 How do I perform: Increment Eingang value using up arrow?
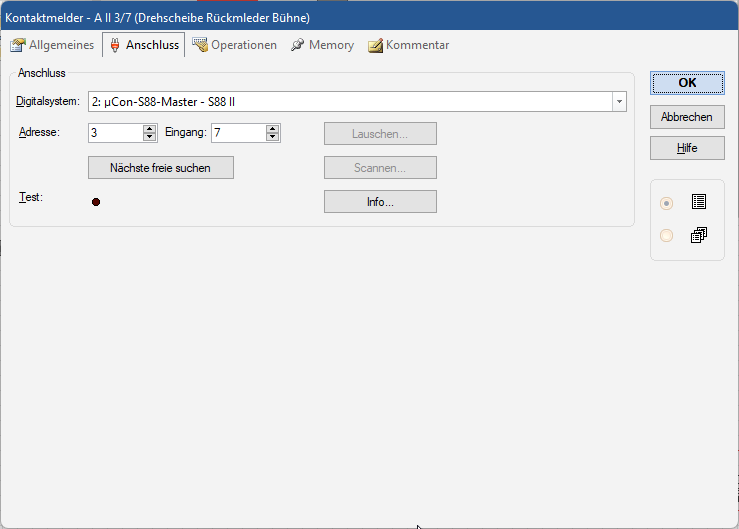click(272, 129)
